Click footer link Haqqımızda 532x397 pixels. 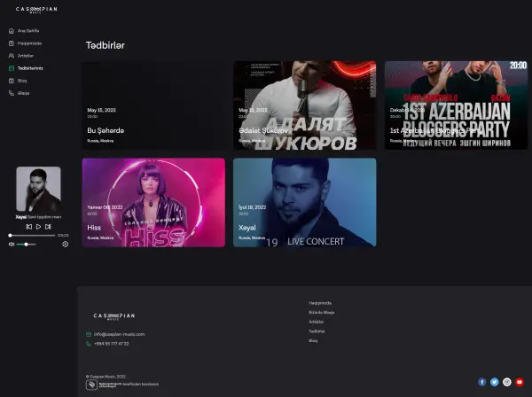[x=320, y=303]
